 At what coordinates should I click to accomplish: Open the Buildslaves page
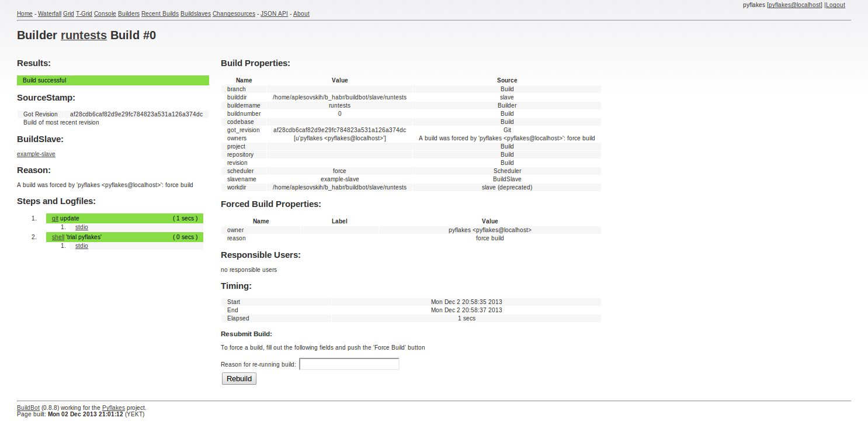tap(196, 13)
